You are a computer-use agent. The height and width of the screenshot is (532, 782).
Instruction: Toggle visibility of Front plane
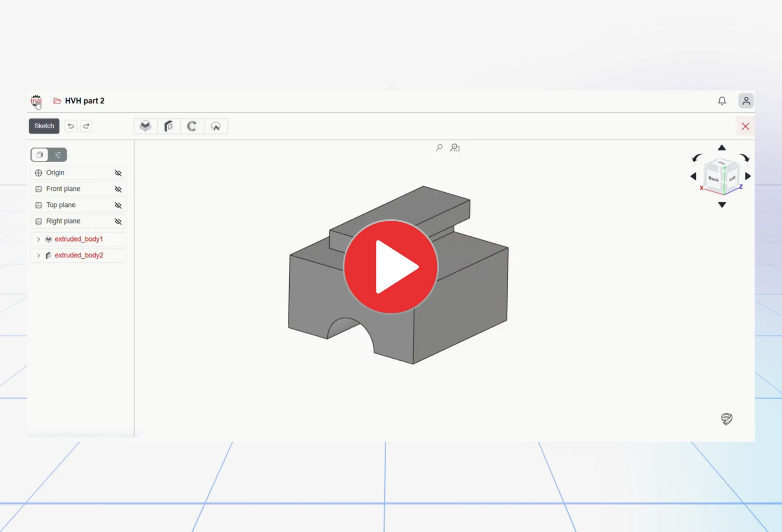118,189
